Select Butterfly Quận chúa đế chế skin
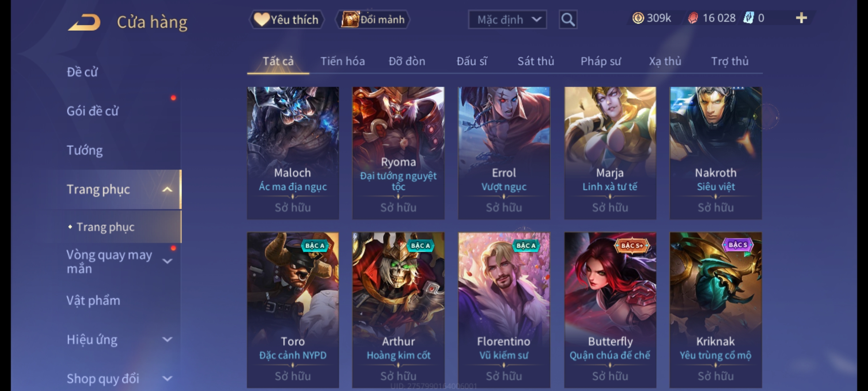Viewport: 868px width, 391px height. [x=610, y=310]
